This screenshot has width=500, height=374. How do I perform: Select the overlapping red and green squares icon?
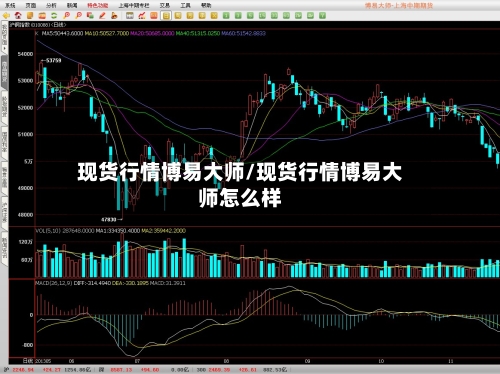click(90, 15)
